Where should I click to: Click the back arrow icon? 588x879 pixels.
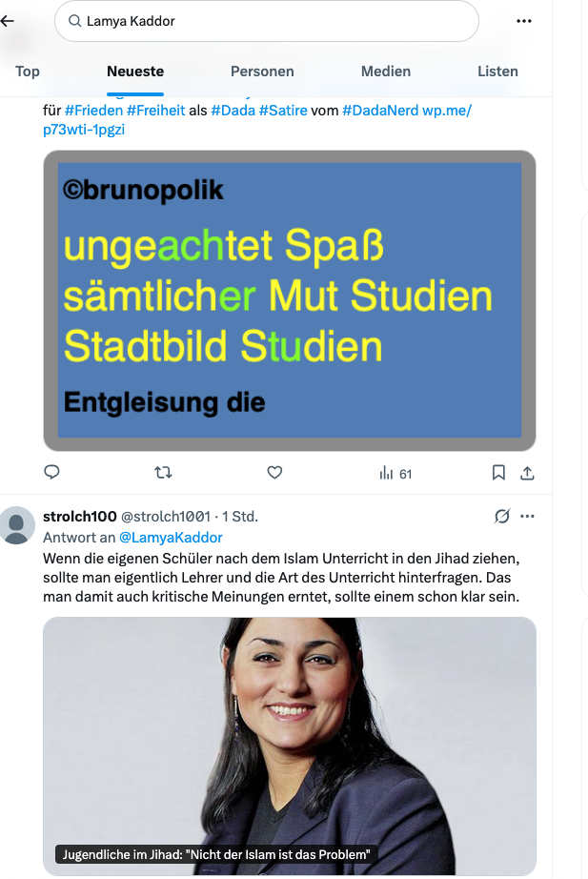(8, 21)
